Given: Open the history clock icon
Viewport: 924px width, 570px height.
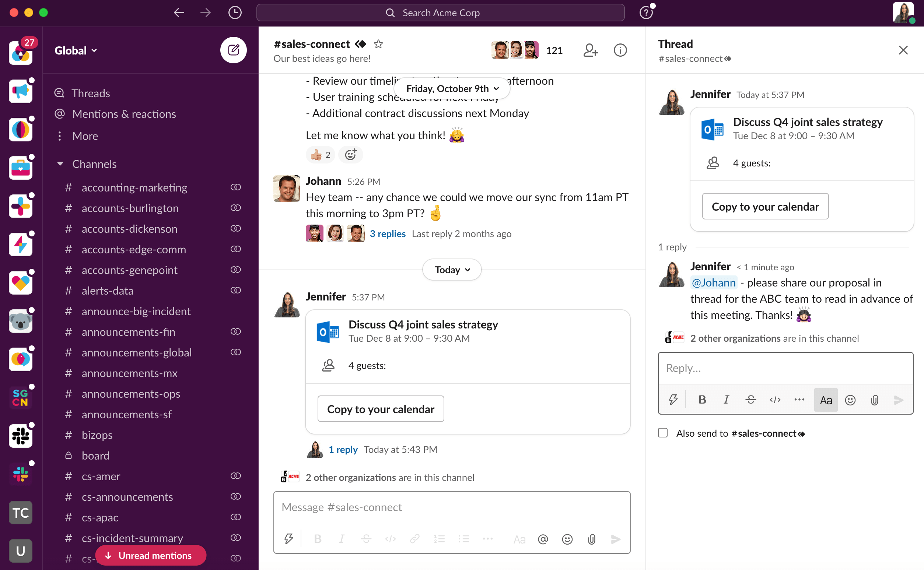Looking at the screenshot, I should (x=235, y=13).
